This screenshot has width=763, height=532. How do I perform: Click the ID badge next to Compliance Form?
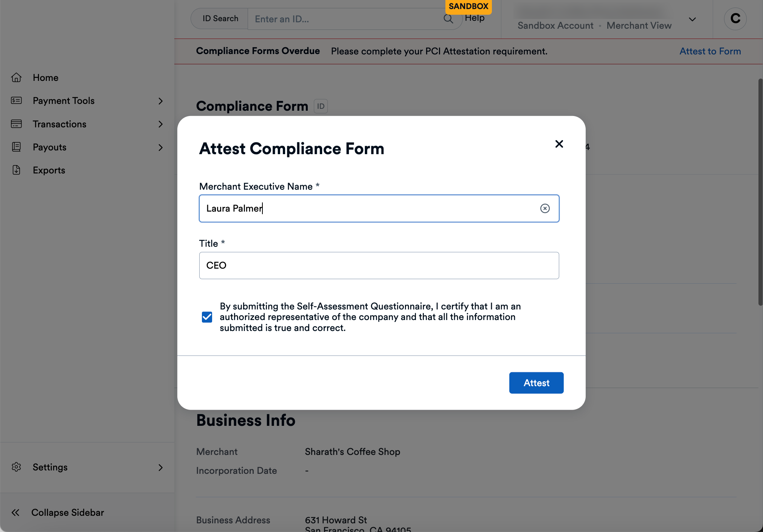coord(320,106)
